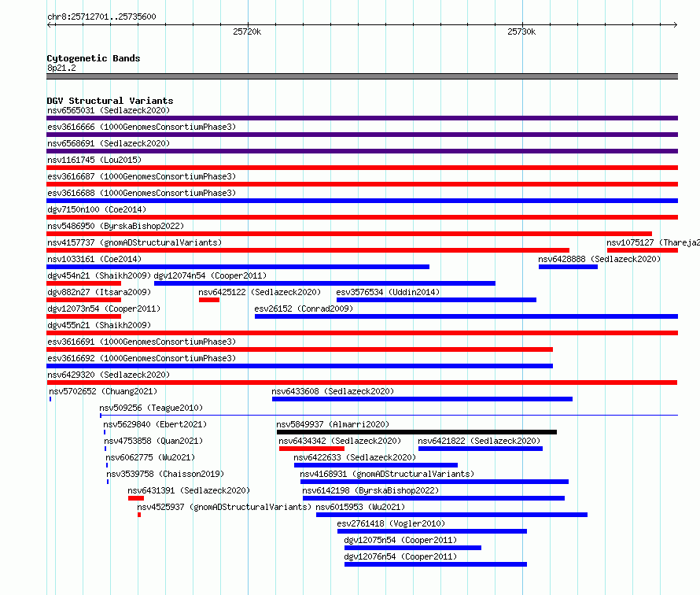This screenshot has height=595, width=700.
Task: Click the 25730k ruler position
Action: (521, 31)
